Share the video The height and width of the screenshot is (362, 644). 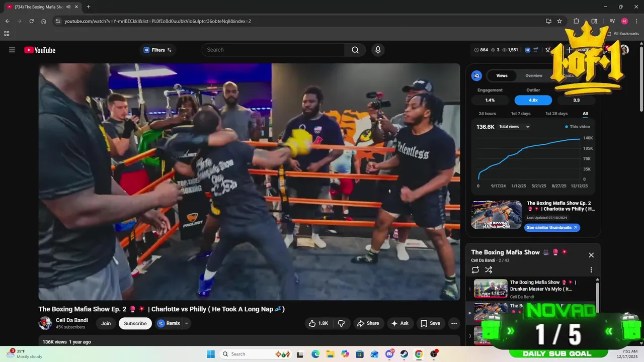click(368, 323)
